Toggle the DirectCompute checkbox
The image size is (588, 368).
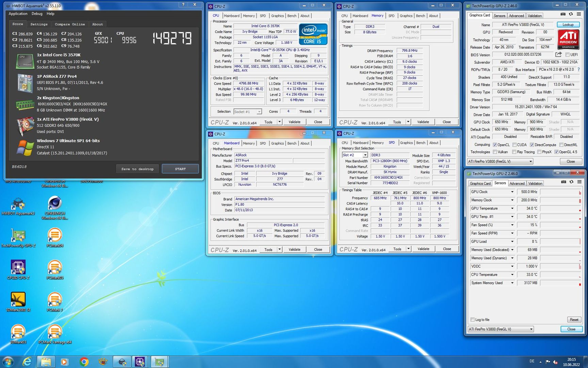532,145
